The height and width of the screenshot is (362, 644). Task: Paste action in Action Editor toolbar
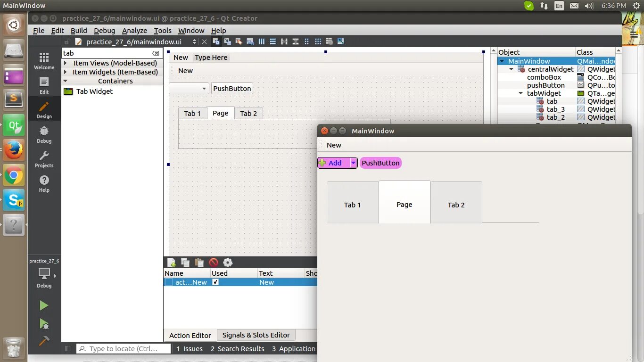pos(199,263)
